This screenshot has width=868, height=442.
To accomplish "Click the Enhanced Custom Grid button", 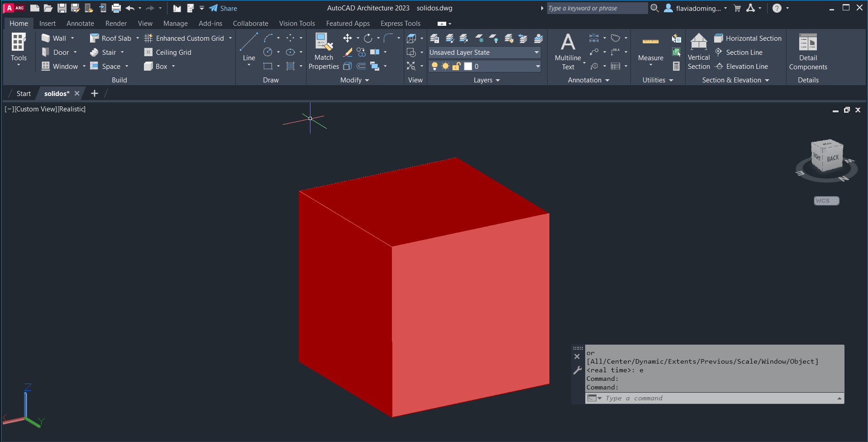I will pyautogui.click(x=184, y=38).
